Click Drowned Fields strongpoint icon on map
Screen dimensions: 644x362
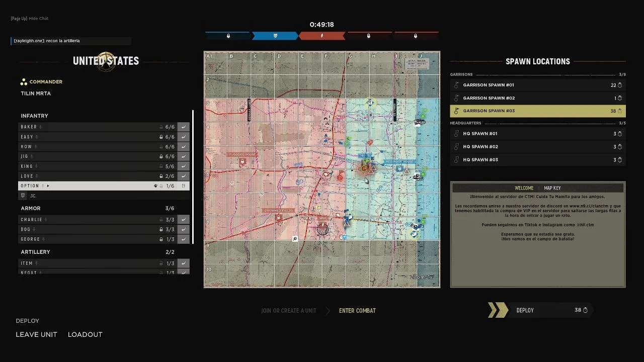point(279,217)
